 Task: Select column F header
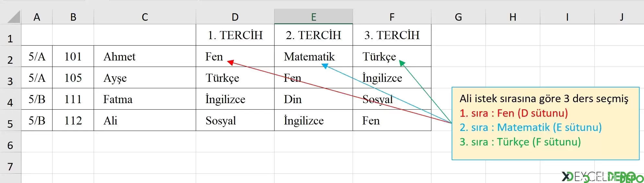click(x=392, y=17)
